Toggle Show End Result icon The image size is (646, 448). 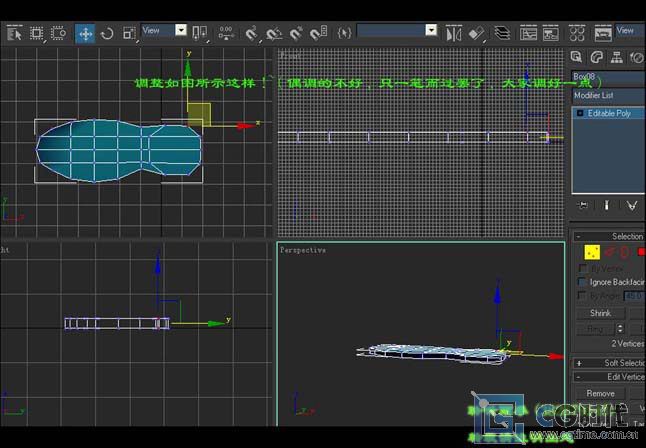606,205
